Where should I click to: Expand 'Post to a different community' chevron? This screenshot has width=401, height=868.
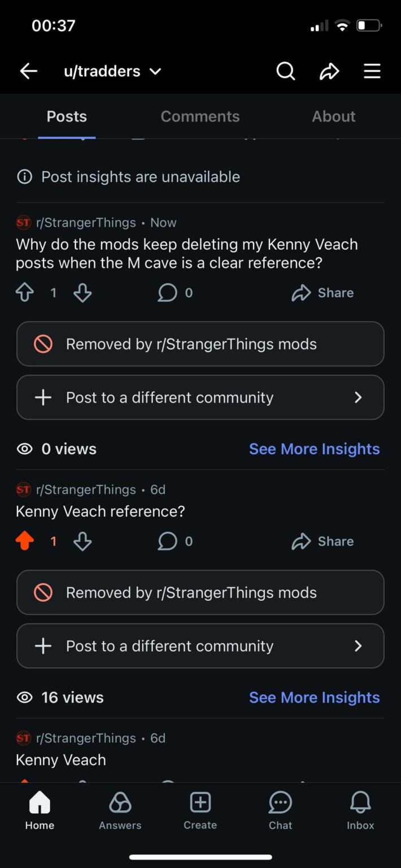(358, 397)
